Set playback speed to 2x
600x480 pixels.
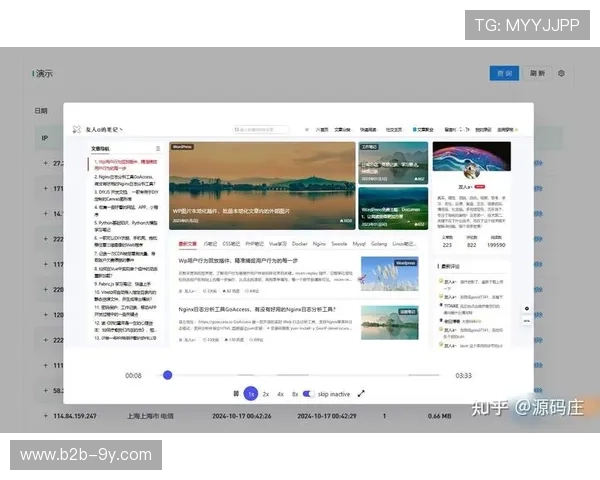[x=266, y=394]
